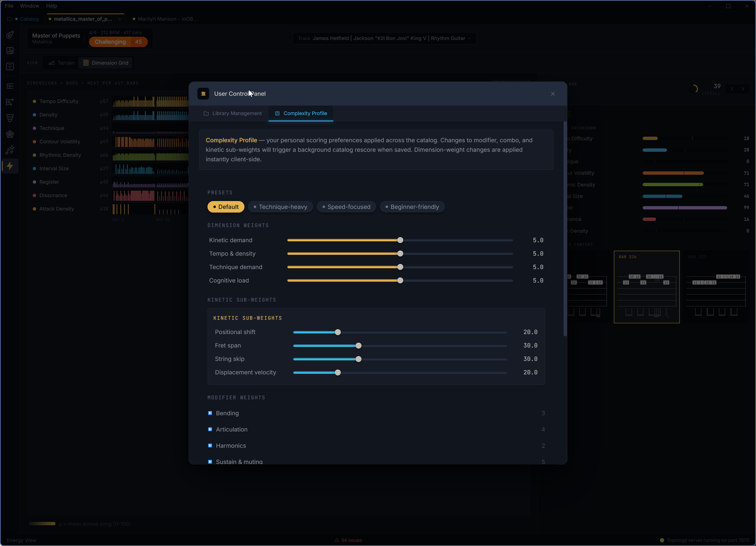Click the music notes sparkle sidebar icon
The image size is (756, 546).
pos(10,150)
